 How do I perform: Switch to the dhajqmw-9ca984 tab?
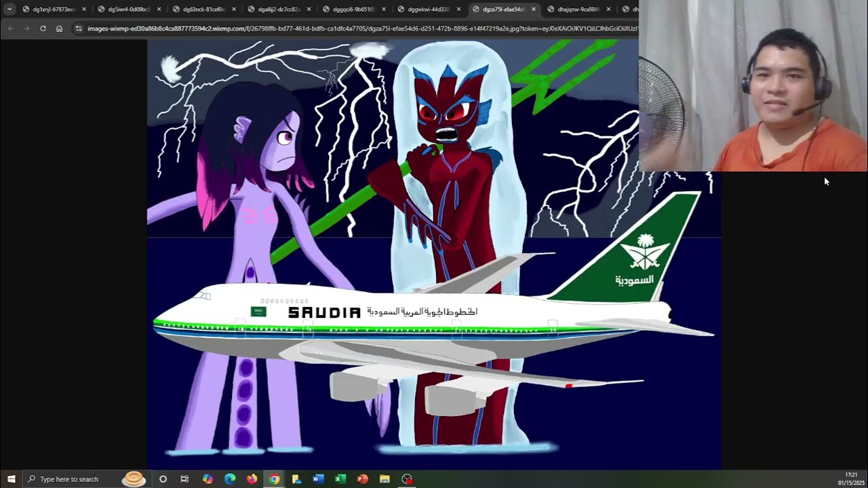(578, 9)
